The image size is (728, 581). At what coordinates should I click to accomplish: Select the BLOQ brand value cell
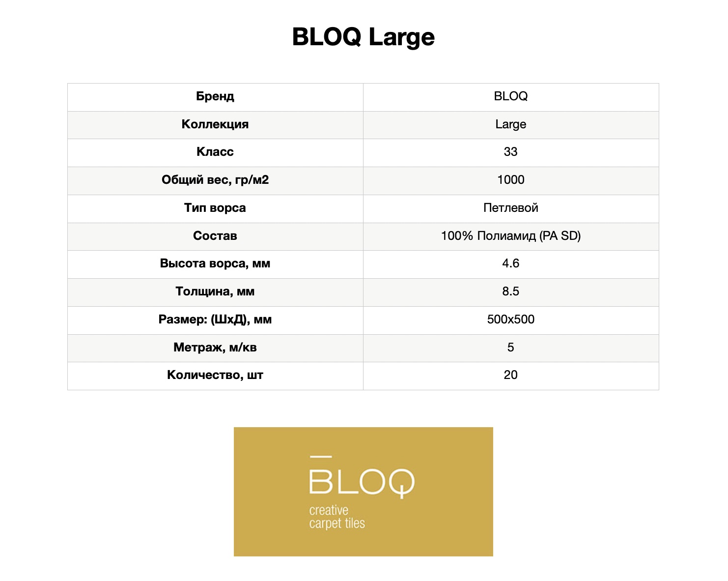point(511,97)
